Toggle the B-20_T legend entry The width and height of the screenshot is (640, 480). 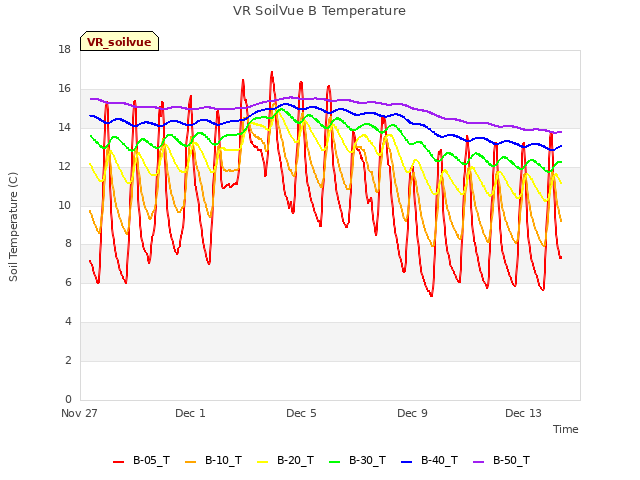[285, 460]
